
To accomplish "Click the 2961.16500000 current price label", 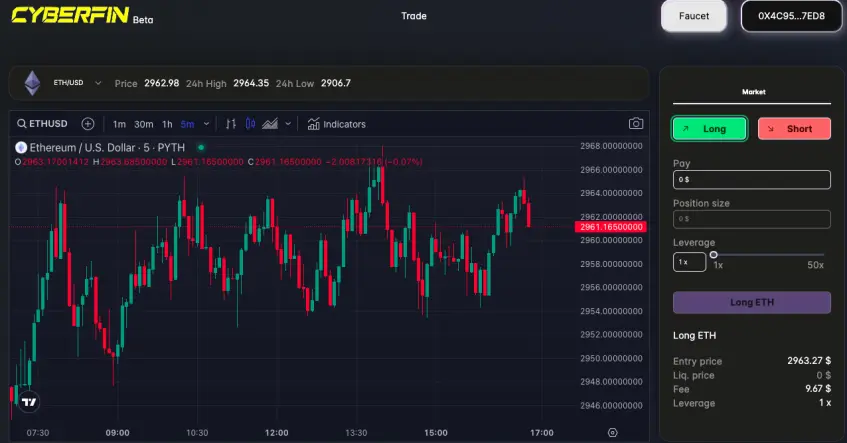I will 611,227.
